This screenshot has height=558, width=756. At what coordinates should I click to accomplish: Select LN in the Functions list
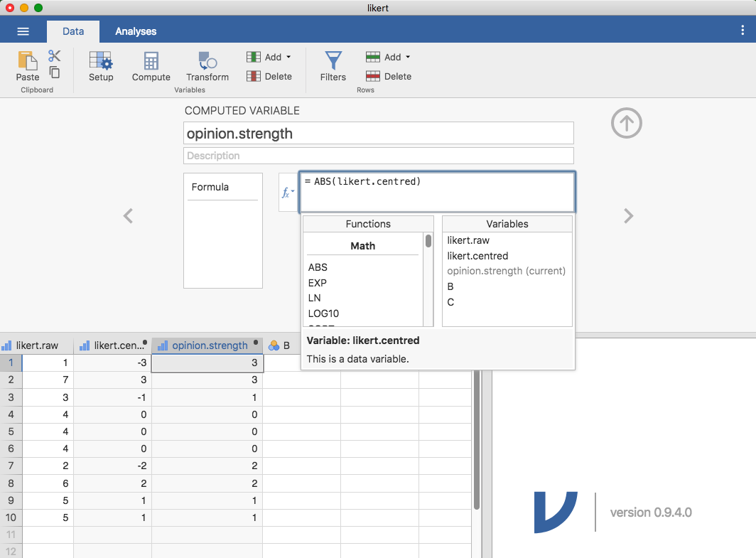pos(314,298)
